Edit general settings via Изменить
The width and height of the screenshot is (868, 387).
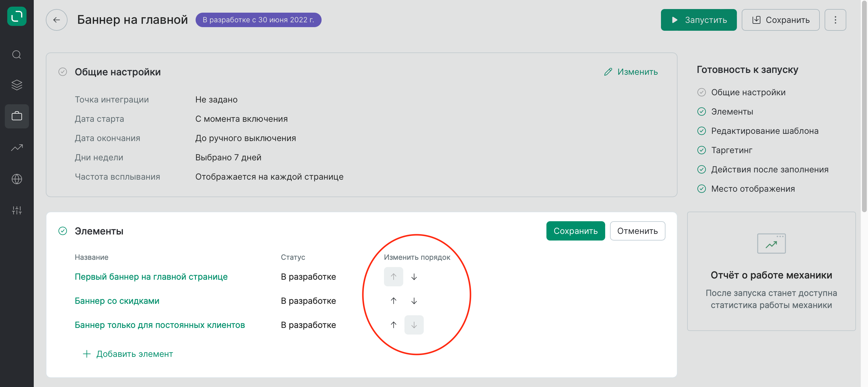[631, 72]
